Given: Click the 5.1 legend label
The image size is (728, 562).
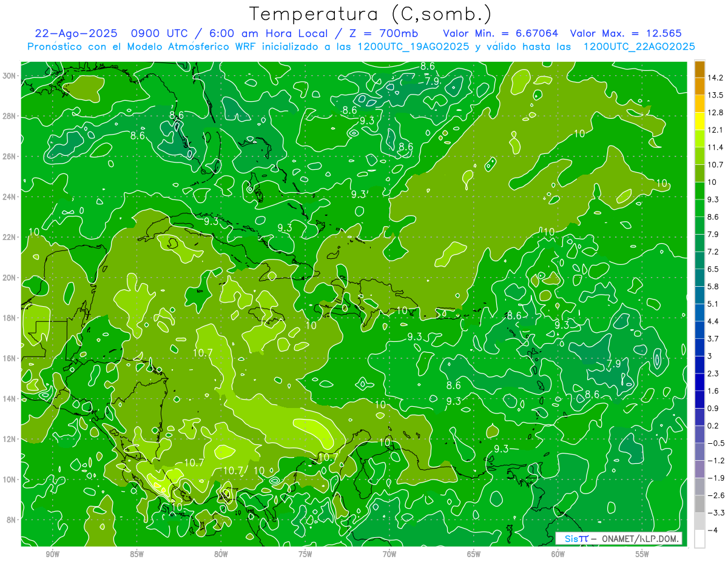Looking at the screenshot, I should [x=713, y=304].
